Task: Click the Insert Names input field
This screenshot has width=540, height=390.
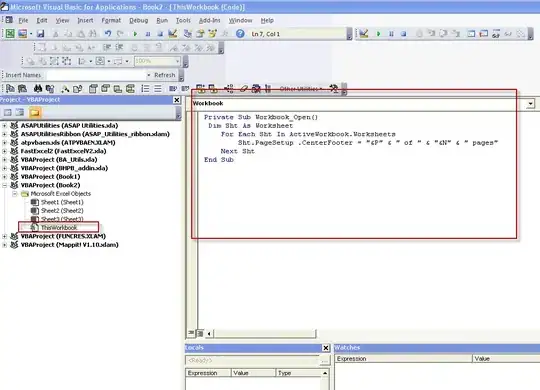Action: click(x=96, y=75)
